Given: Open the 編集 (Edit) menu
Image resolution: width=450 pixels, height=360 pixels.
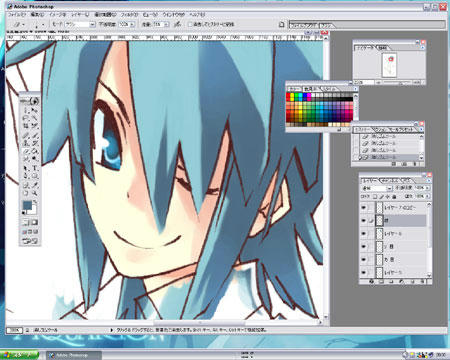Looking at the screenshot, I should click(x=37, y=15).
